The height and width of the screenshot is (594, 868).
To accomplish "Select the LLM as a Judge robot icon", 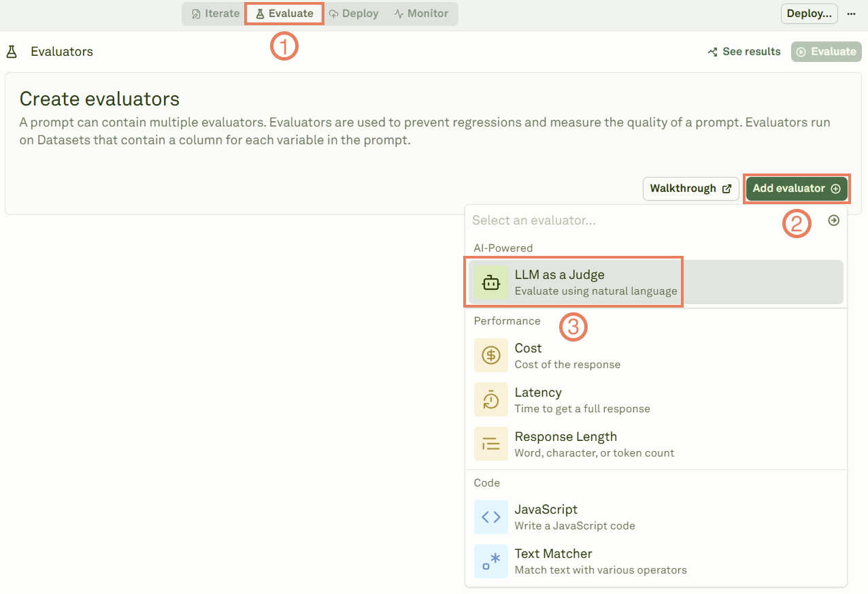I will coord(491,282).
